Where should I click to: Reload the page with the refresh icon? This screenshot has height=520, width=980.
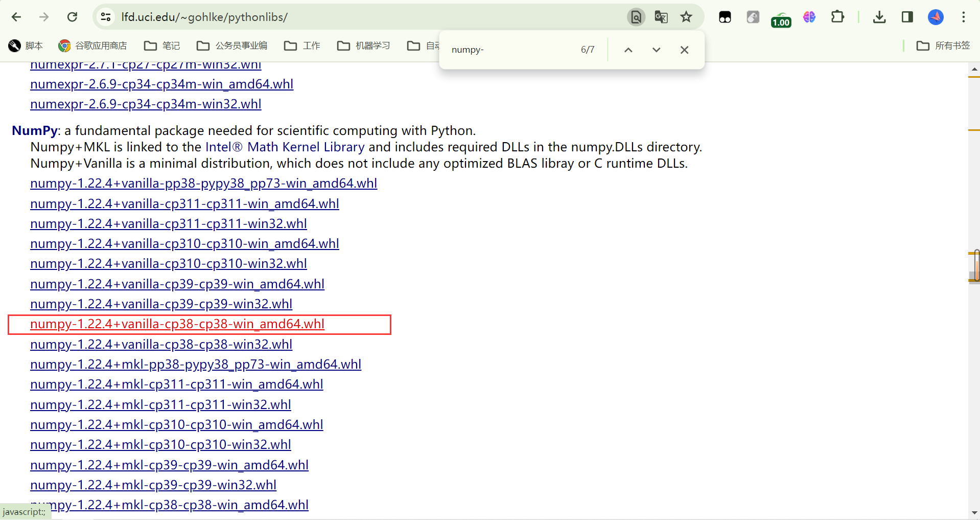[x=73, y=17]
